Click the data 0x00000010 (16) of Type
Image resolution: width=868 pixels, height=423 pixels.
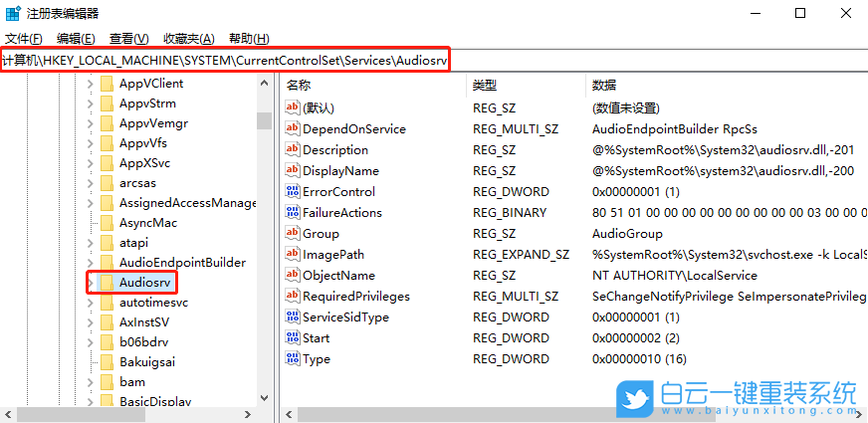[x=639, y=359]
